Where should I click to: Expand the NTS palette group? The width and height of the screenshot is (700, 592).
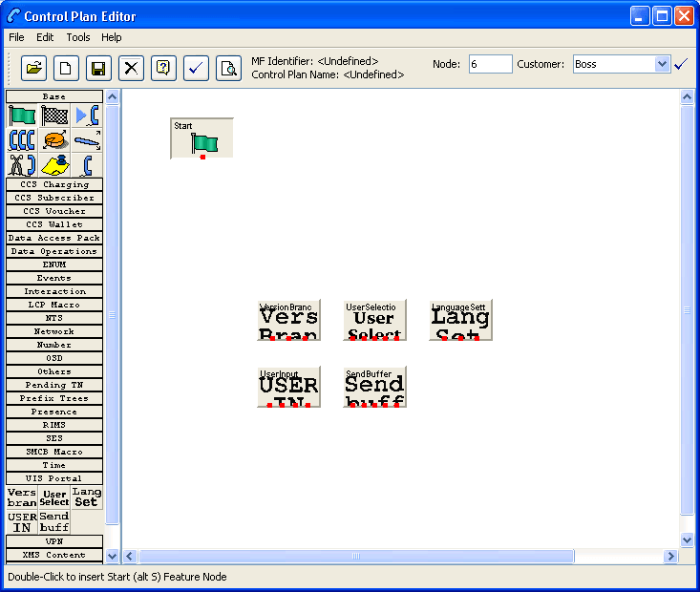click(54, 318)
